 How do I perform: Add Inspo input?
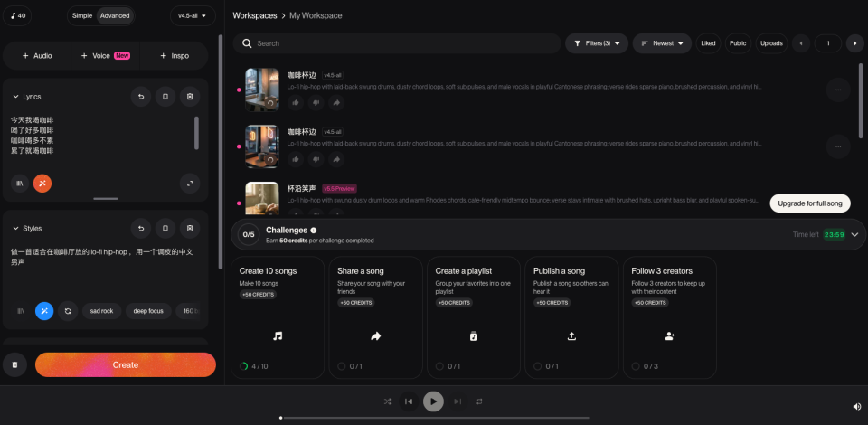pos(174,56)
